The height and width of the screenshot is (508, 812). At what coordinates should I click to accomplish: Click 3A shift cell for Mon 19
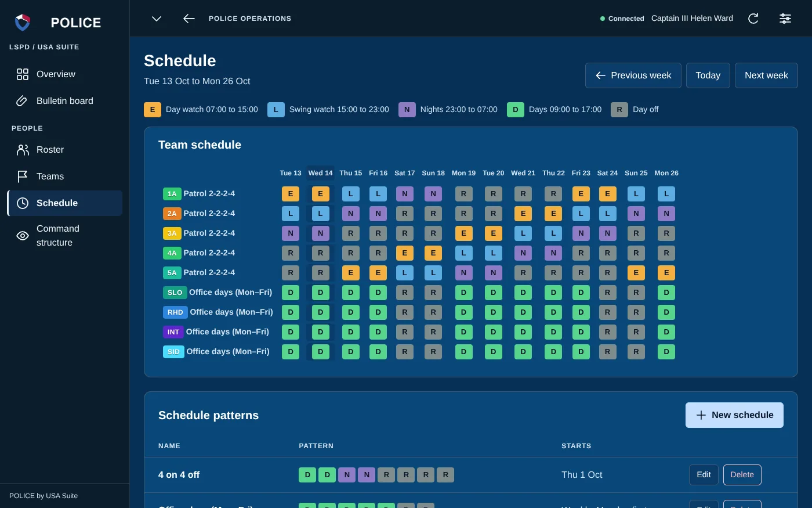coord(463,233)
